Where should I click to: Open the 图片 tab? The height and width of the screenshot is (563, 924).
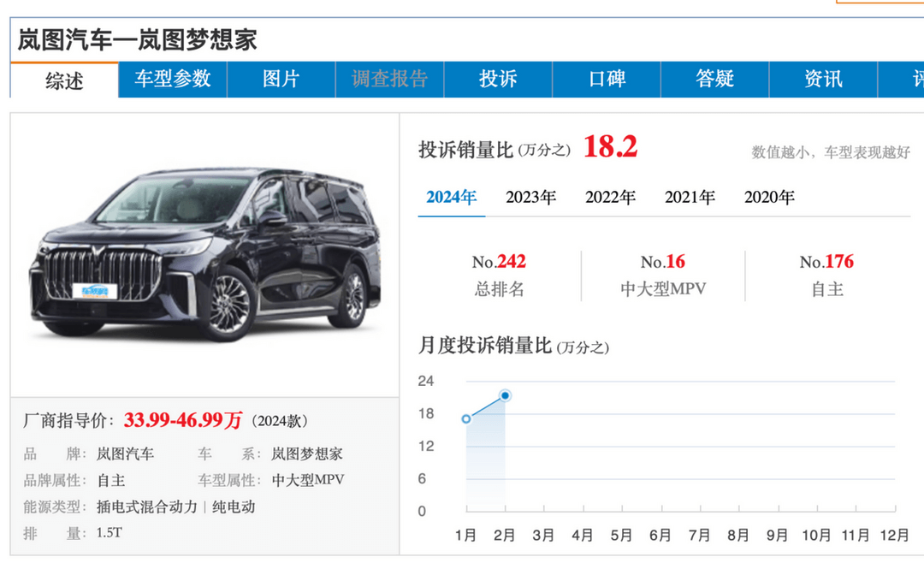281,79
